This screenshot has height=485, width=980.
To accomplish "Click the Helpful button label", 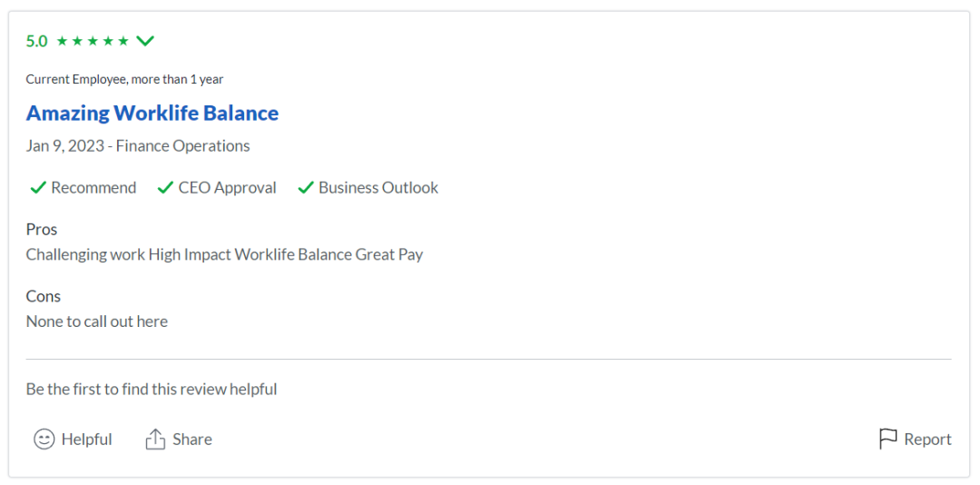I will [86, 440].
